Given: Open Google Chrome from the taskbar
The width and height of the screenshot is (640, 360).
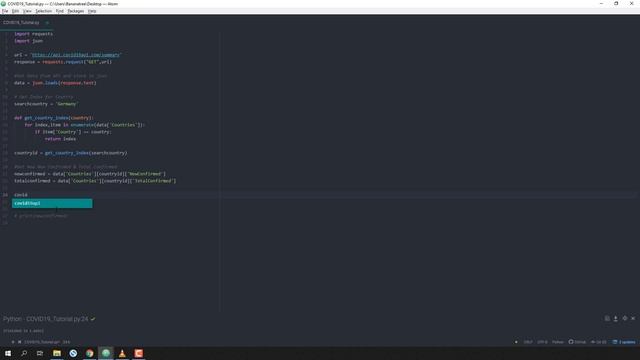Looking at the screenshot, I should (89, 353).
